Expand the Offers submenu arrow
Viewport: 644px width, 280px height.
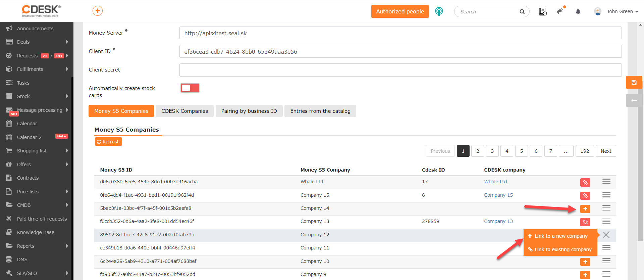tap(67, 165)
